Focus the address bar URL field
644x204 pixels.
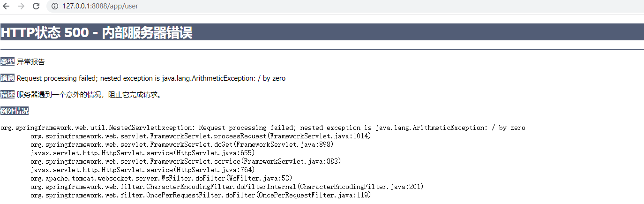coord(100,6)
